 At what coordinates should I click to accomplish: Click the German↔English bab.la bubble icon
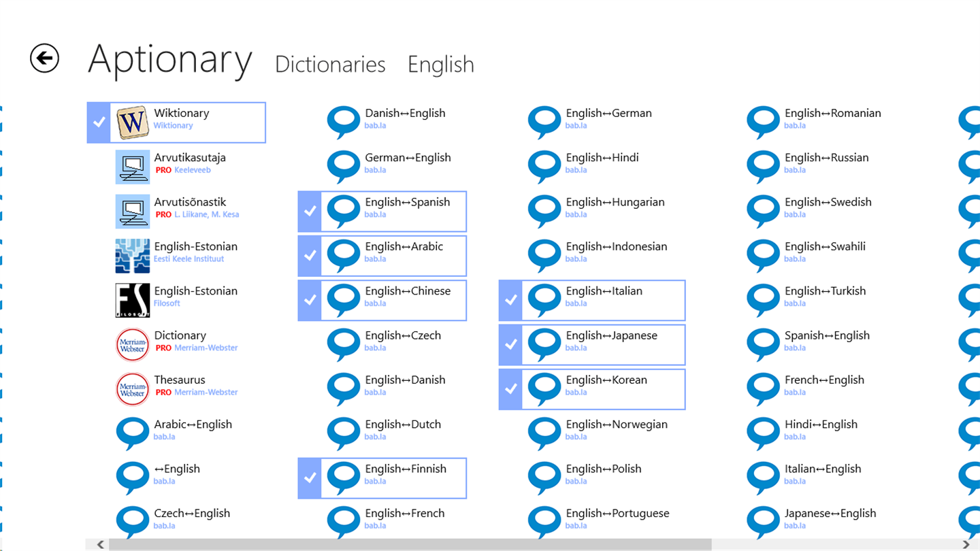coord(344,167)
